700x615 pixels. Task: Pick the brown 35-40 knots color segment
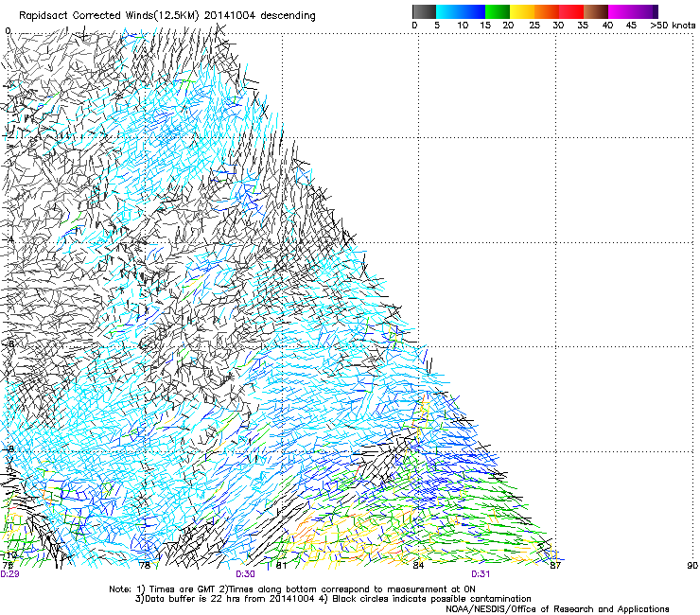tap(596, 11)
